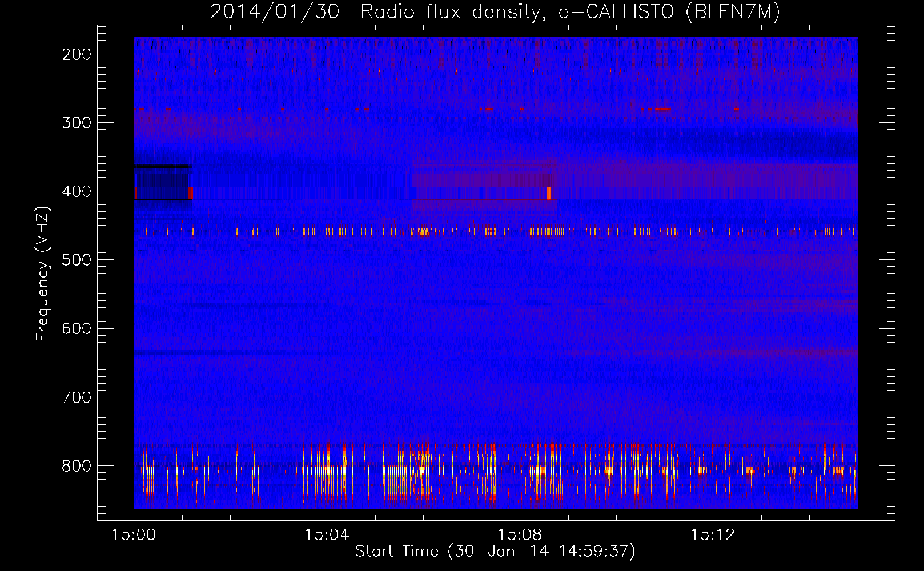Click the 15:12 time tick label
Image resolution: width=924 pixels, height=571 pixels.
pyautogui.click(x=713, y=535)
